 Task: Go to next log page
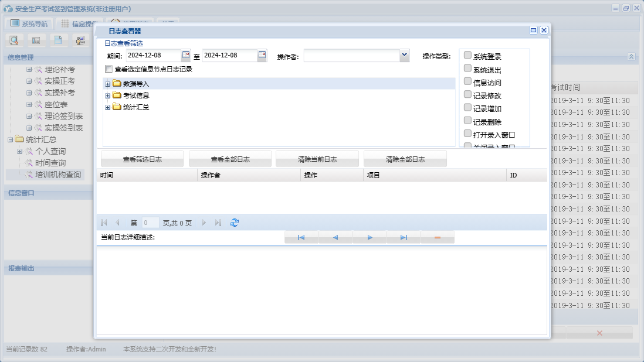204,223
